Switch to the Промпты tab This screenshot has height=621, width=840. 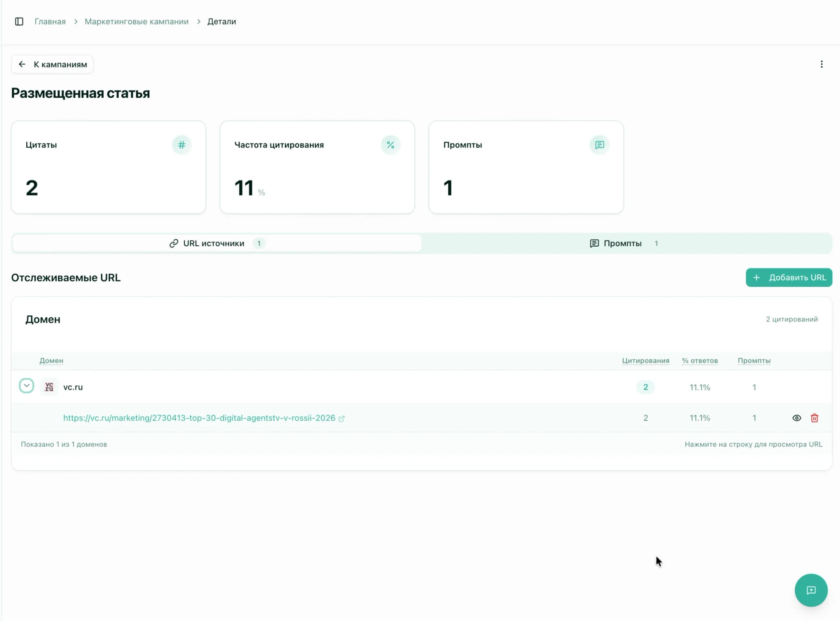[622, 243]
